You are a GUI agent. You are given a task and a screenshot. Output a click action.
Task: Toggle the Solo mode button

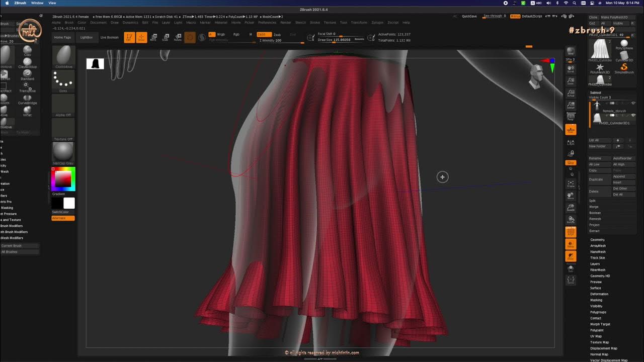571,268
